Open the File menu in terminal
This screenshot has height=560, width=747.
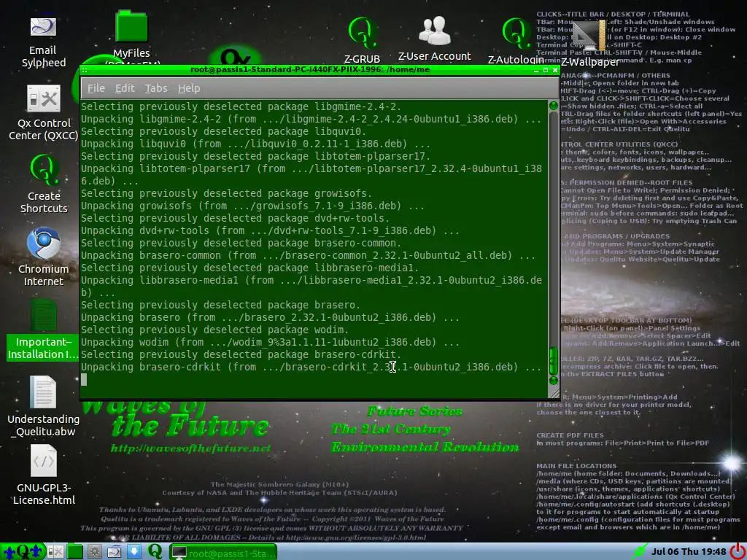tap(96, 88)
